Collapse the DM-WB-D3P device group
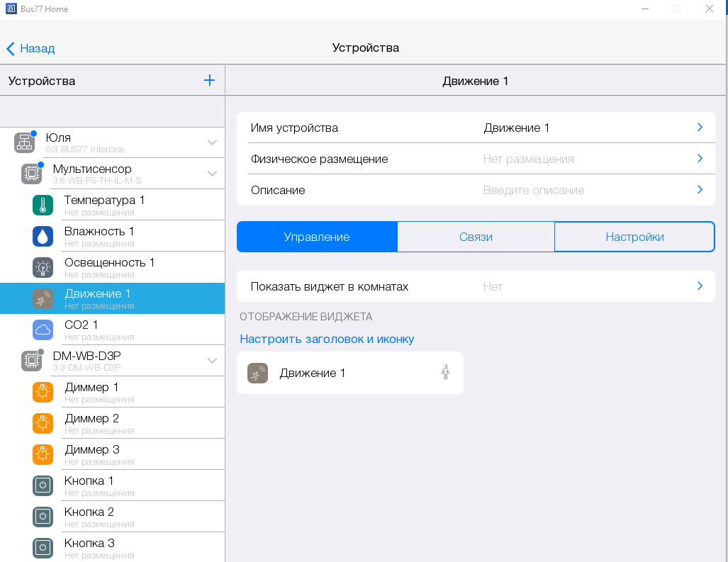 point(212,361)
